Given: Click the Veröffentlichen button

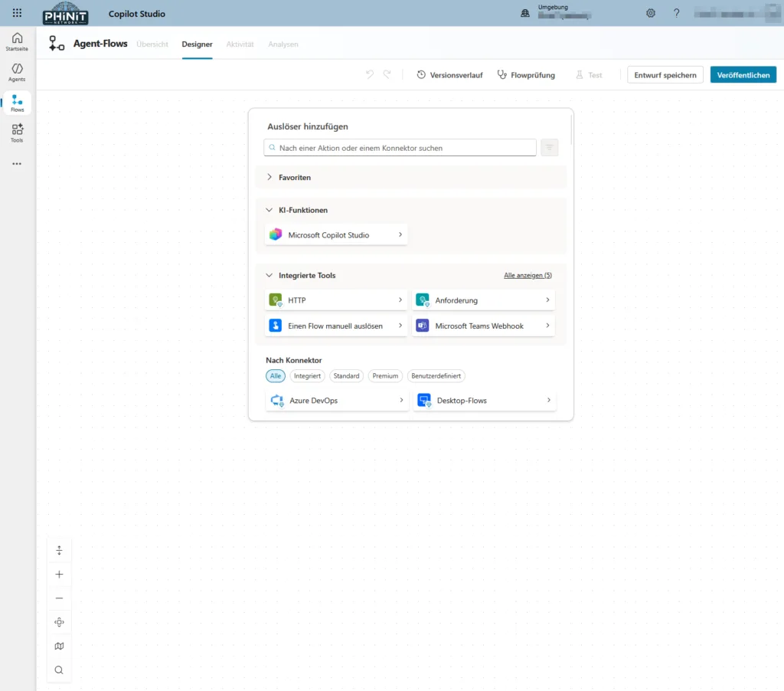Looking at the screenshot, I should coord(743,75).
